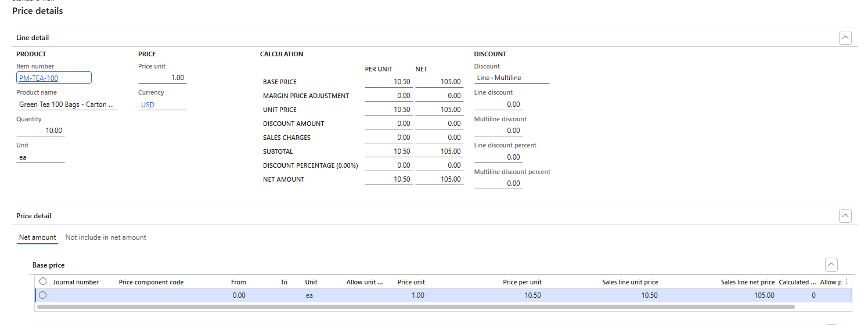This screenshot has height=325, width=868.
Task: Open the ea unit link in grid
Action: pos(309,295)
